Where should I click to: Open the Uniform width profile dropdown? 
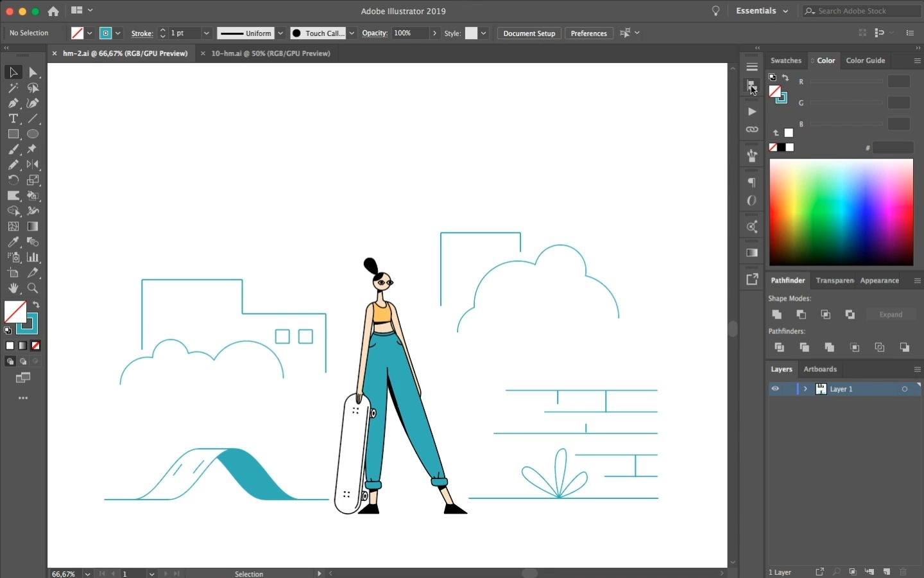280,33
